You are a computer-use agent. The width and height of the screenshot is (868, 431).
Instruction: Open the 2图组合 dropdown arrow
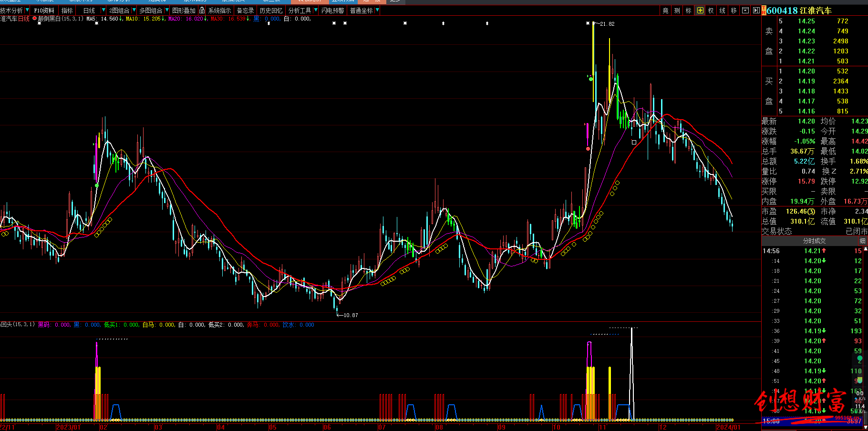point(134,10)
